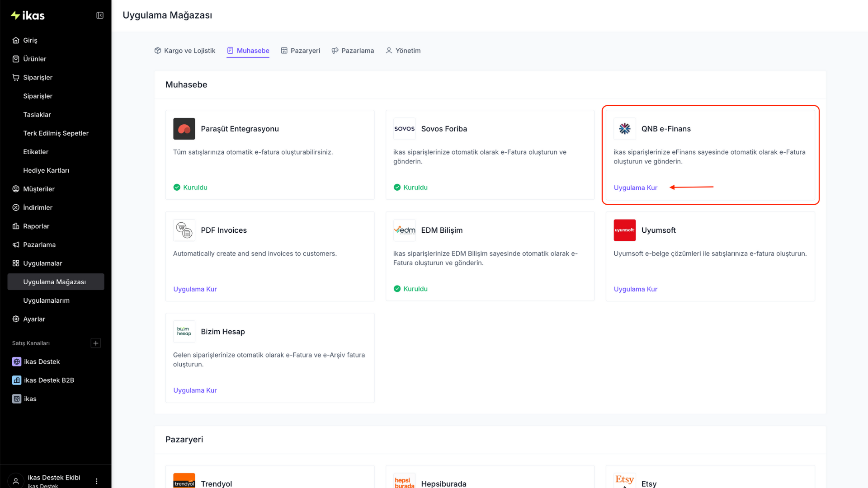Install QNB e-Finans via Uygulama Kur
Image resolution: width=868 pixels, height=488 pixels.
(x=635, y=188)
